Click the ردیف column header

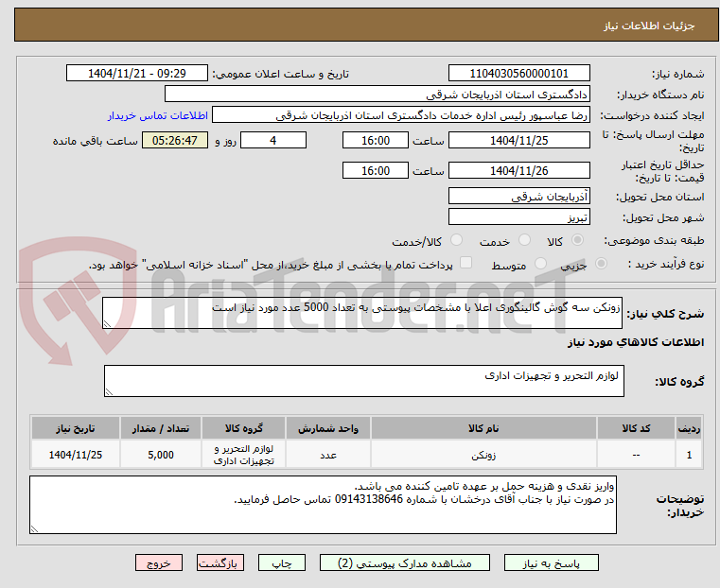pos(689,428)
